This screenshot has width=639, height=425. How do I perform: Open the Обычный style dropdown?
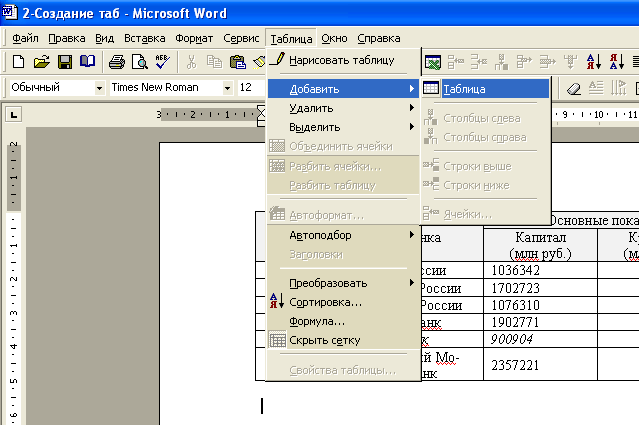99,88
